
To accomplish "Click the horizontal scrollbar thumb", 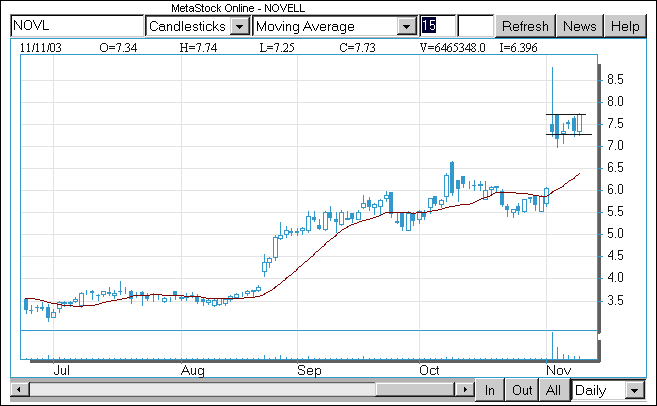I will (x=415, y=389).
